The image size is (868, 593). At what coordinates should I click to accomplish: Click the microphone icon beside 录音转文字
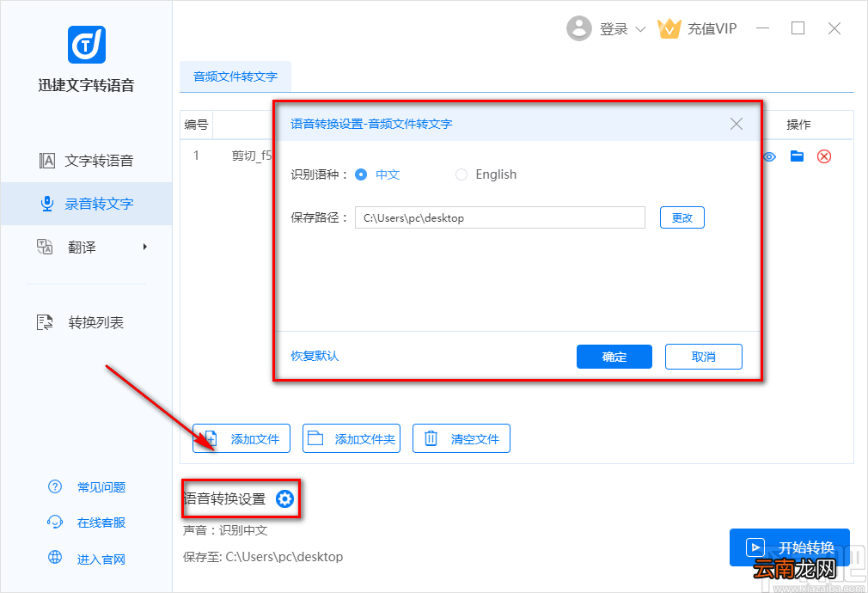pyautogui.click(x=47, y=204)
